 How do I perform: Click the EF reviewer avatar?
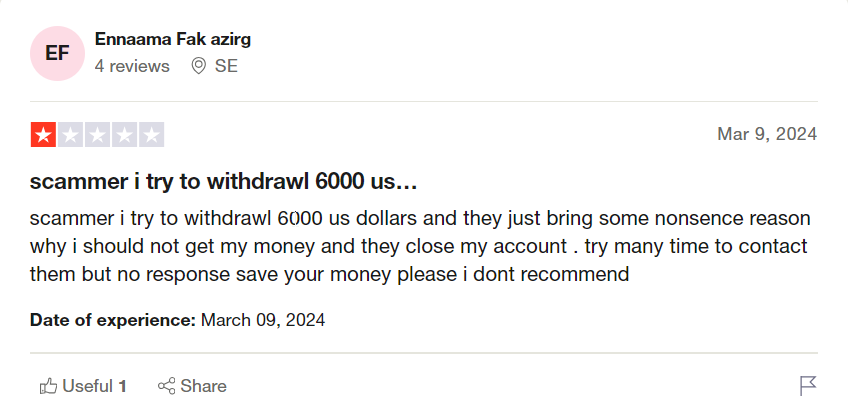57,53
